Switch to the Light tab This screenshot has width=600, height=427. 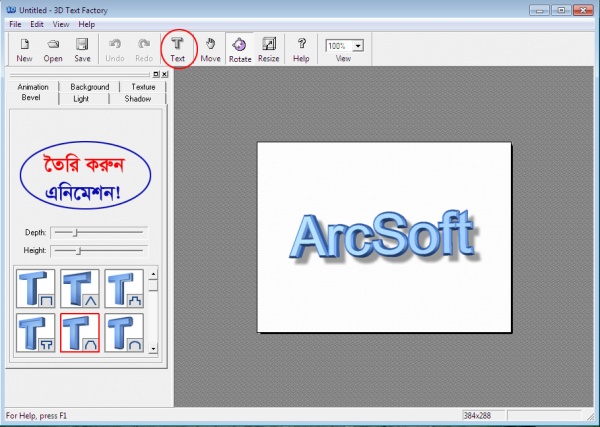pyautogui.click(x=81, y=99)
